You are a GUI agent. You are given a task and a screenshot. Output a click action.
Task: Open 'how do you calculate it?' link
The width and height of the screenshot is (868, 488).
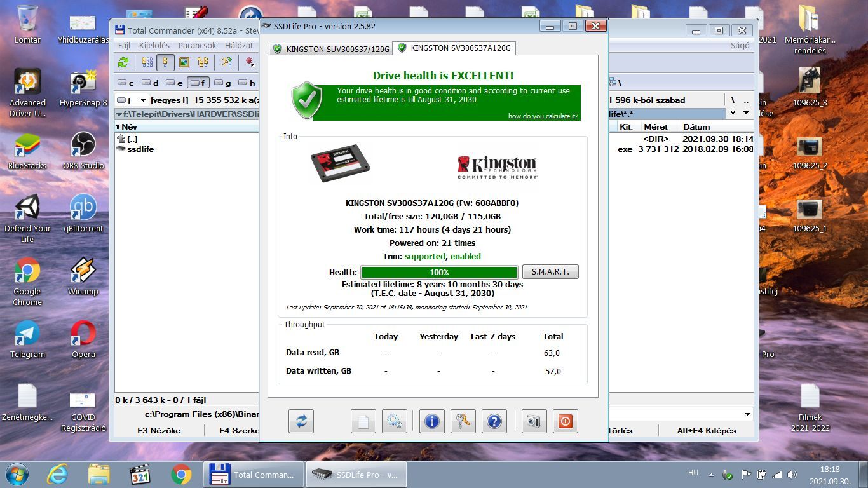[x=543, y=116]
